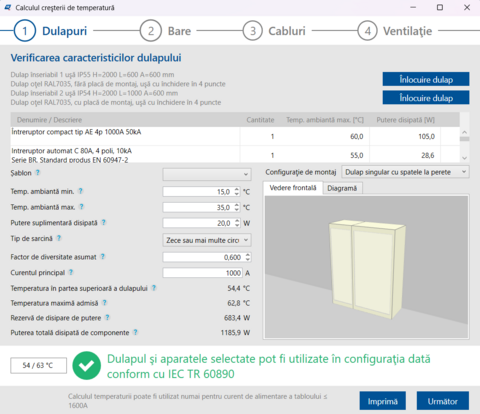The image size is (480, 414).
Task: Maximize the Calculul creșterii de temperatură window
Action: (440, 7)
